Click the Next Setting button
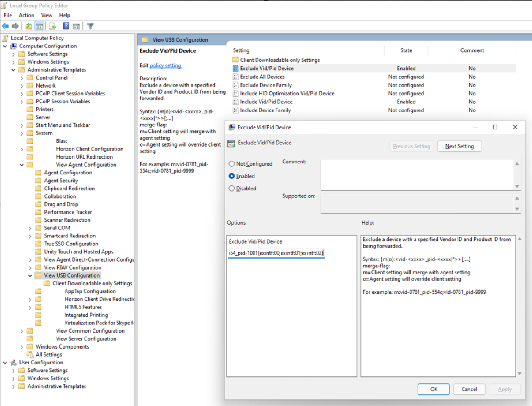 [459, 146]
